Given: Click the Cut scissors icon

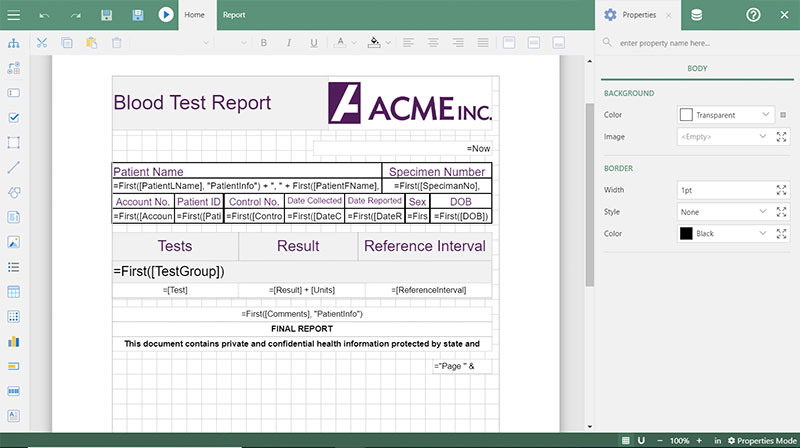Looking at the screenshot, I should pyautogui.click(x=42, y=43).
